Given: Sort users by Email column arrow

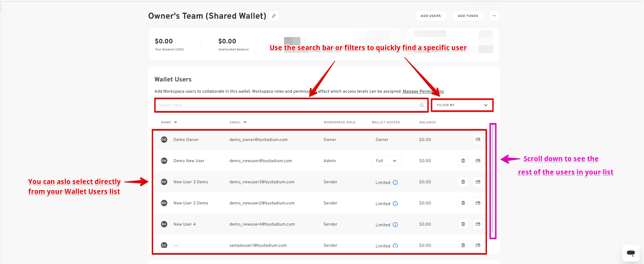Looking at the screenshot, I should tap(245, 122).
